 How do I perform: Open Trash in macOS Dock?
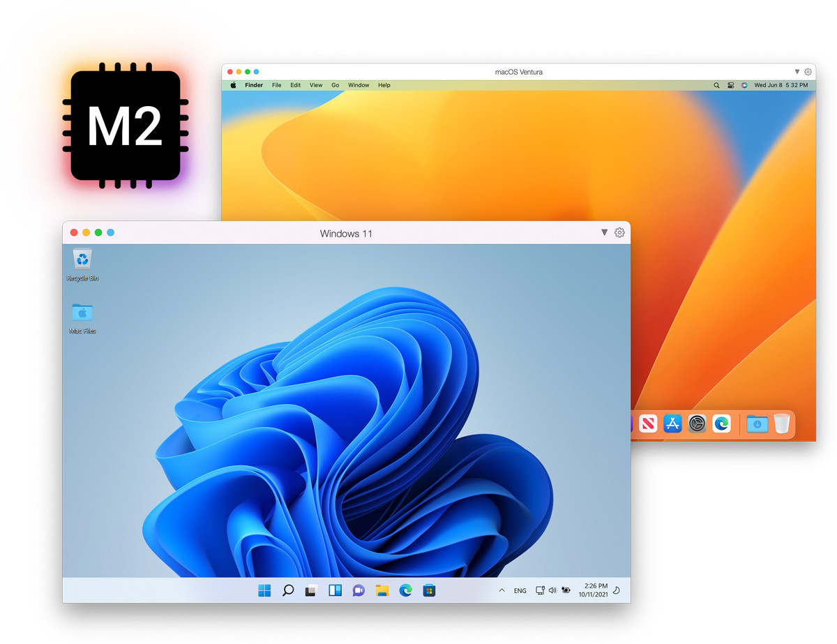[x=782, y=423]
